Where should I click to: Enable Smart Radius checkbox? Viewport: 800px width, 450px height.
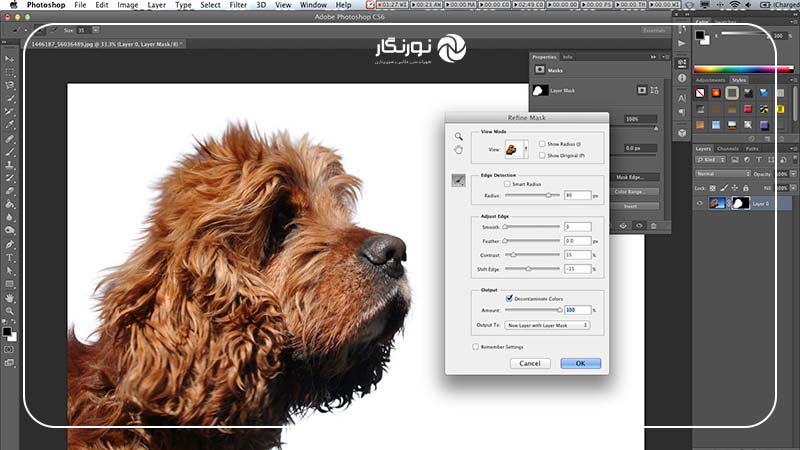coord(507,184)
